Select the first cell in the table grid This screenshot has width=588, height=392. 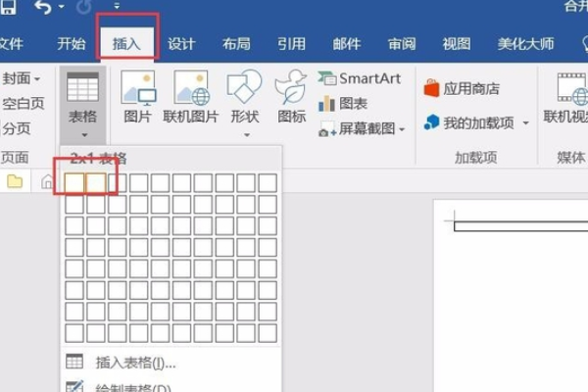[x=74, y=182]
